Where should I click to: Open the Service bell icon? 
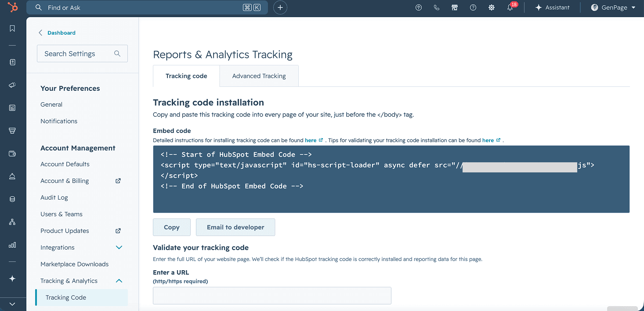tap(12, 176)
